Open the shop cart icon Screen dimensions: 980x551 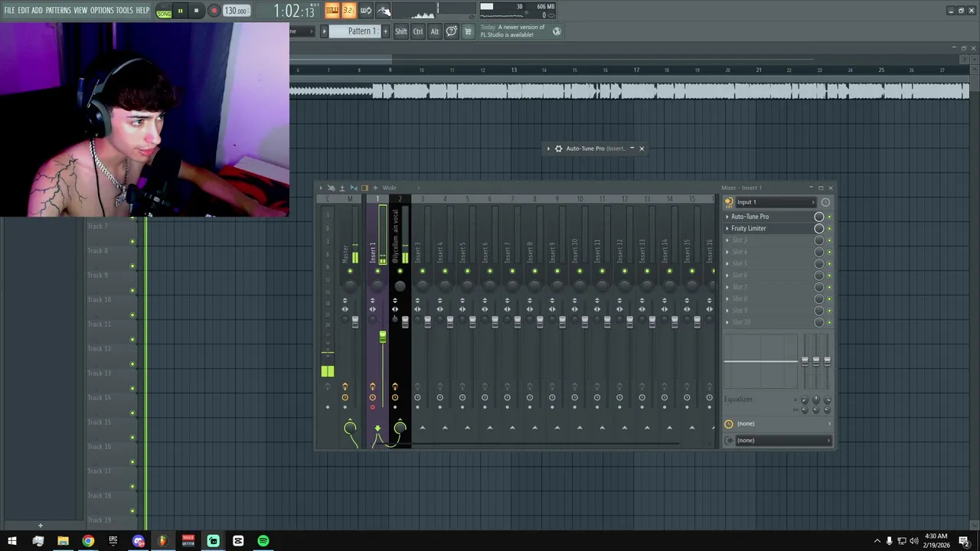[x=468, y=31]
